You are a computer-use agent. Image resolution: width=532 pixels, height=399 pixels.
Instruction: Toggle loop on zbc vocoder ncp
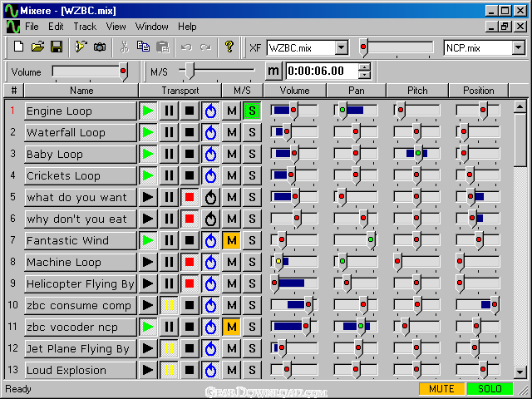tap(210, 327)
